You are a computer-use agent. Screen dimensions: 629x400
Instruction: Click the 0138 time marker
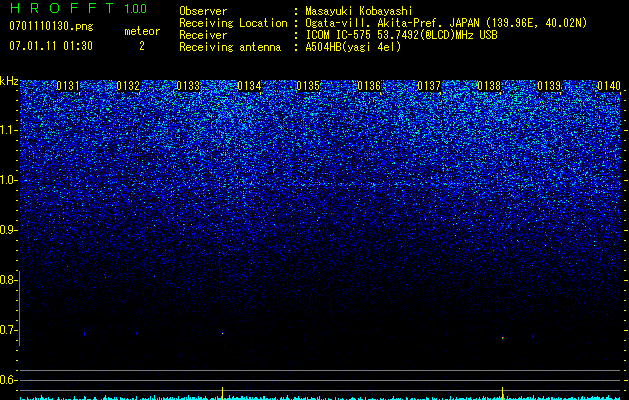click(489, 86)
